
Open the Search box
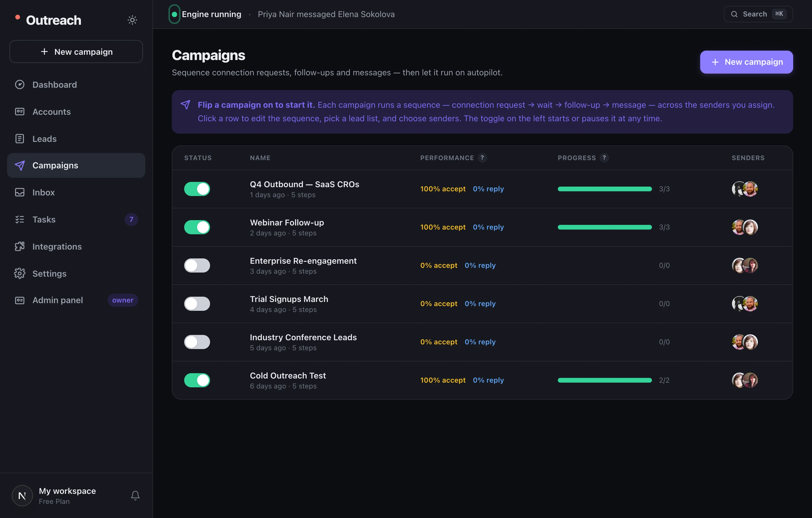pos(758,14)
